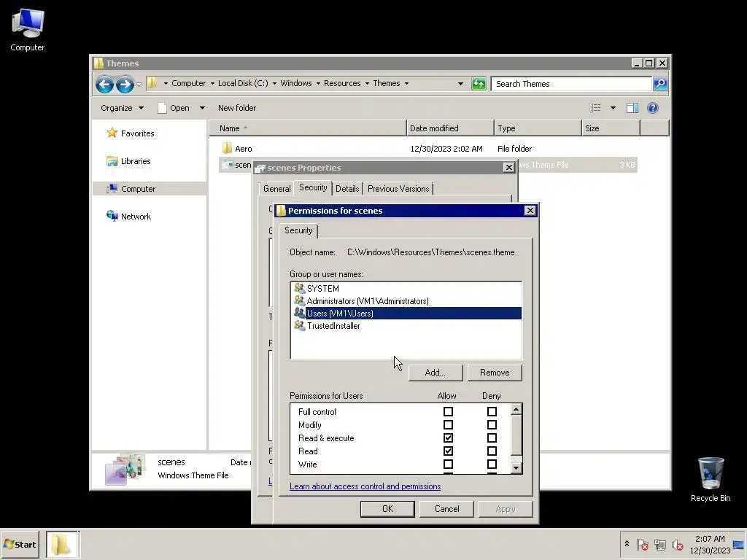Select Security tab in scenes Properties
Screen dimensions: 747x560
point(313,187)
